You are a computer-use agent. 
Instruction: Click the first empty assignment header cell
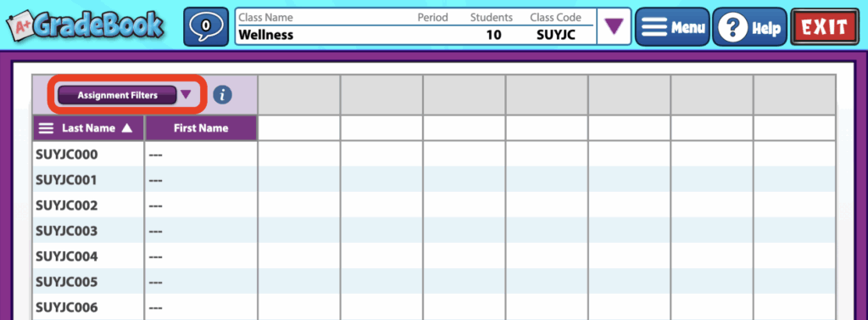pos(299,95)
